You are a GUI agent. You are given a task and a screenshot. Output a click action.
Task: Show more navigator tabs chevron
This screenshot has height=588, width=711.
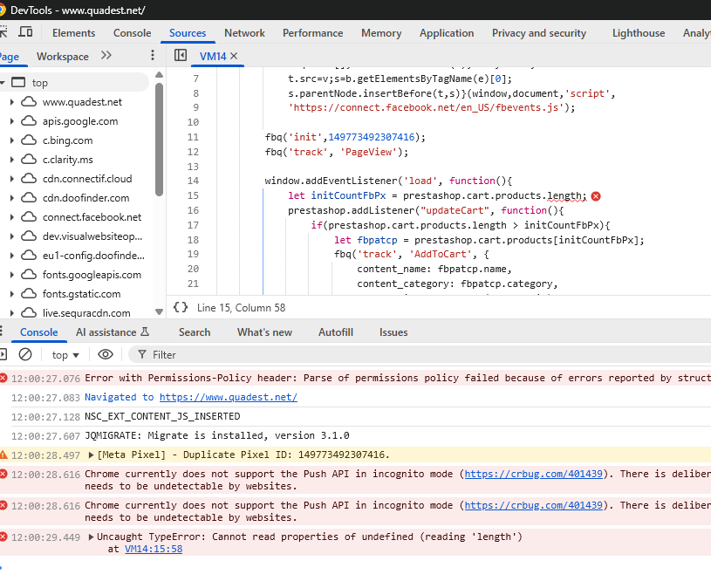coord(106,56)
